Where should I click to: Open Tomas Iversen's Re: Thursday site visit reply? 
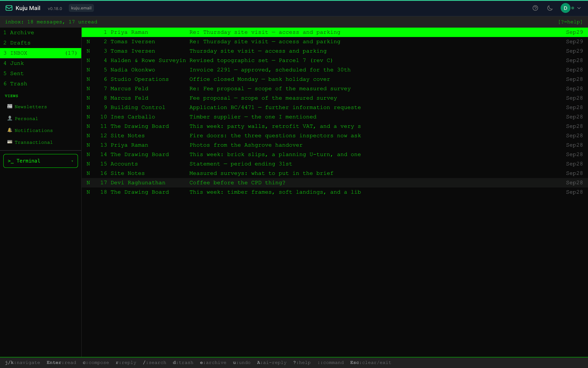coord(335,42)
